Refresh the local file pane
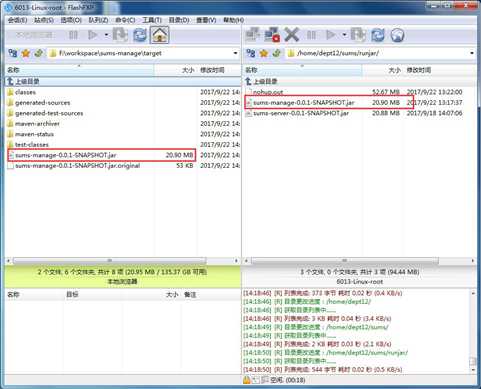The width and height of the screenshot is (481, 389). [140, 35]
